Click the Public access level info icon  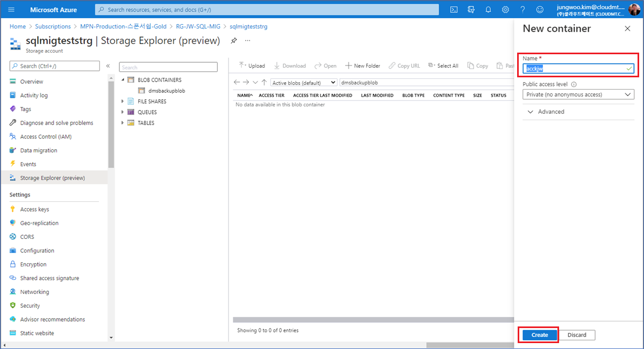pos(574,84)
